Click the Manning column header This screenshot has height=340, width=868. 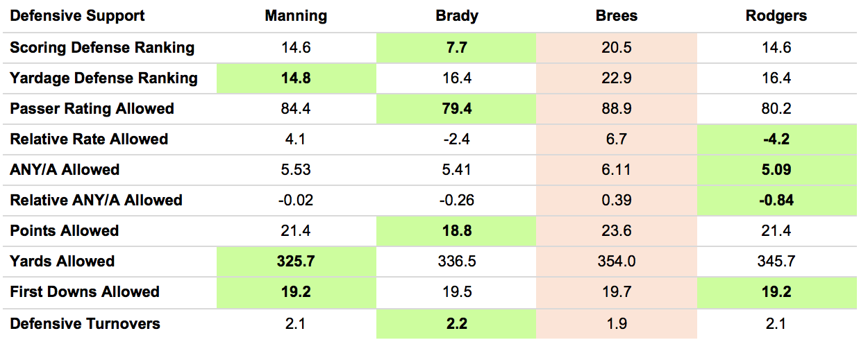click(x=296, y=16)
